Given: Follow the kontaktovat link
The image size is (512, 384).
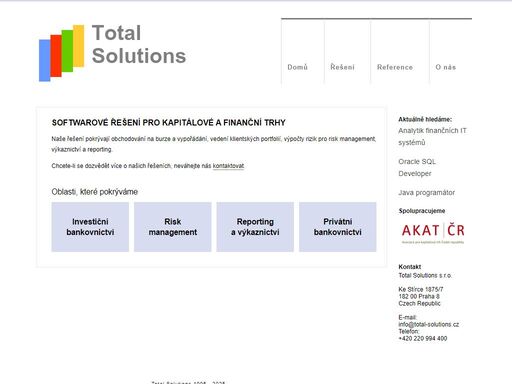Looking at the screenshot, I should tap(228, 166).
